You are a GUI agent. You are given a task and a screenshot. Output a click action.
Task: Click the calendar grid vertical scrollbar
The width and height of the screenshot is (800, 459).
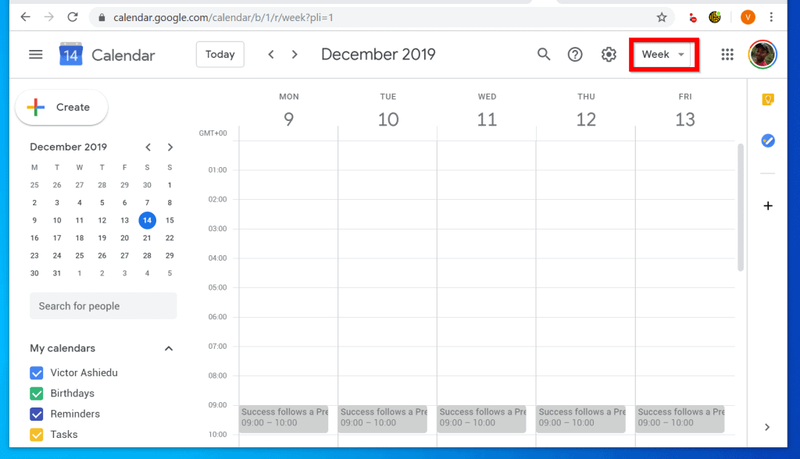[740, 207]
